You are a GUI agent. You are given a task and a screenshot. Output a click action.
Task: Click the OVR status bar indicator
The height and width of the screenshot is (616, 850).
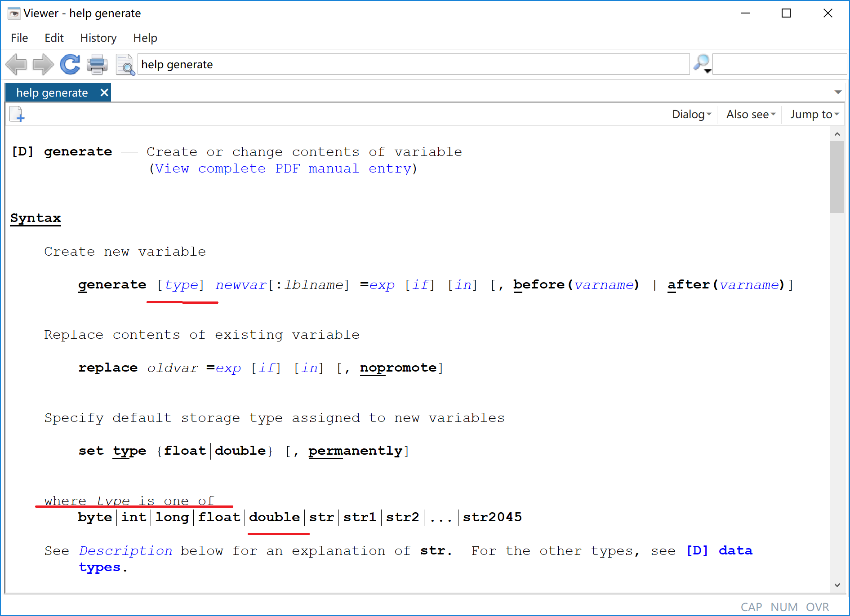(x=817, y=607)
